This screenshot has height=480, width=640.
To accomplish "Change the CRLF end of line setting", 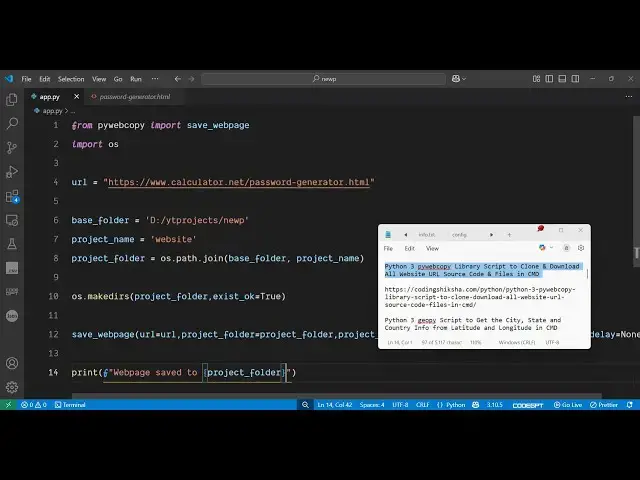I will pos(422,405).
